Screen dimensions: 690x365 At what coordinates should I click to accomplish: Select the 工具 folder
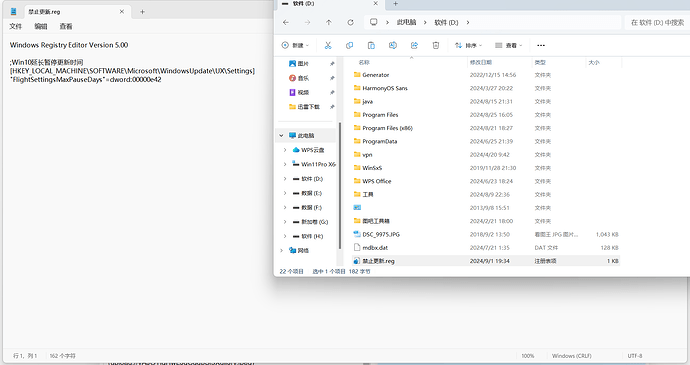pyautogui.click(x=486, y=195)
